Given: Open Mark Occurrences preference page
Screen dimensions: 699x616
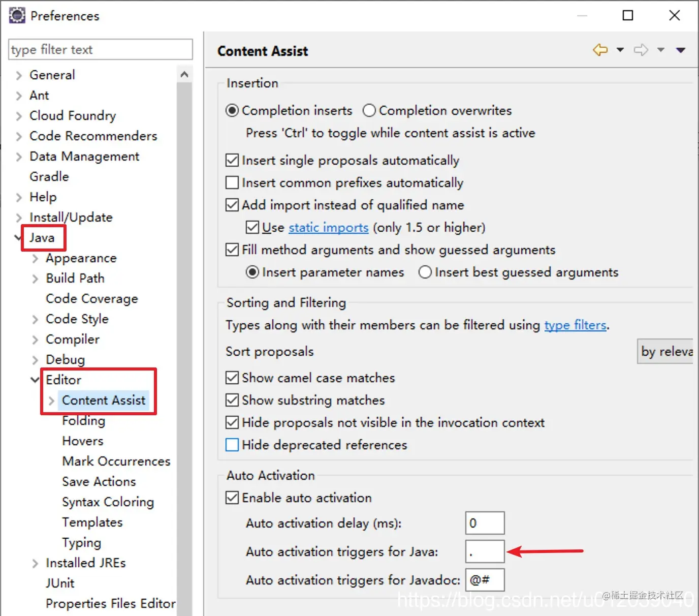Looking at the screenshot, I should [x=116, y=461].
